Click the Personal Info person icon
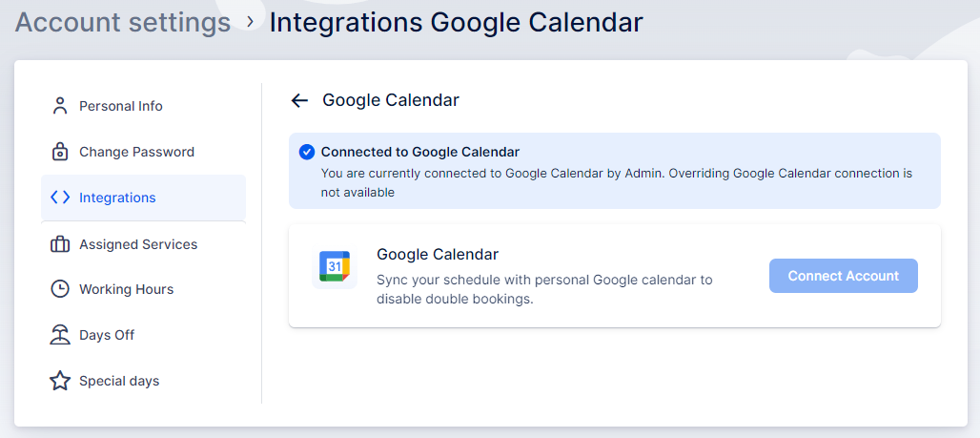The height and width of the screenshot is (438, 980). click(60, 106)
